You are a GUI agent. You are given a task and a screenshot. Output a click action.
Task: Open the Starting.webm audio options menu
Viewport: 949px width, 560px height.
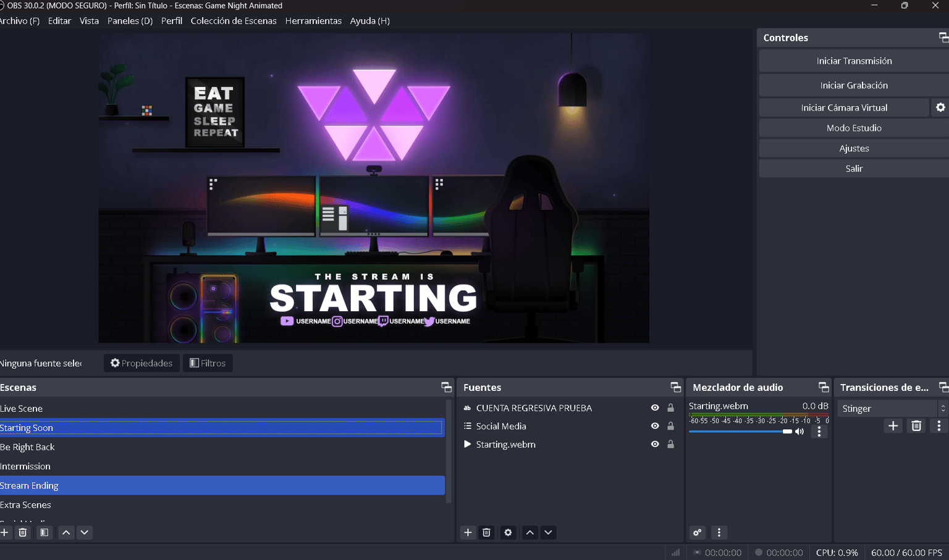point(819,432)
